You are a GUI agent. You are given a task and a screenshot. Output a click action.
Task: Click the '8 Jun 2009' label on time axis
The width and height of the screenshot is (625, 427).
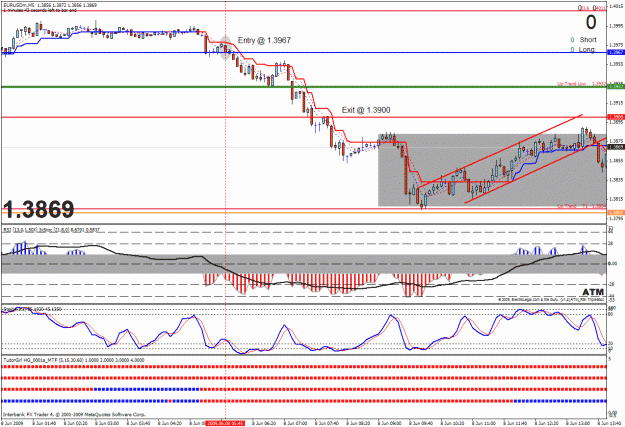tap(13, 423)
